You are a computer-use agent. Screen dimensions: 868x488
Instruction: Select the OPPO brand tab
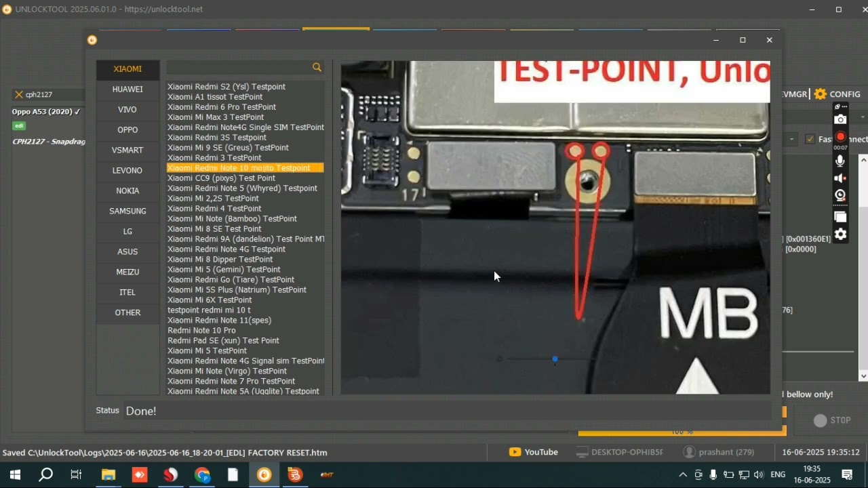[x=127, y=130]
